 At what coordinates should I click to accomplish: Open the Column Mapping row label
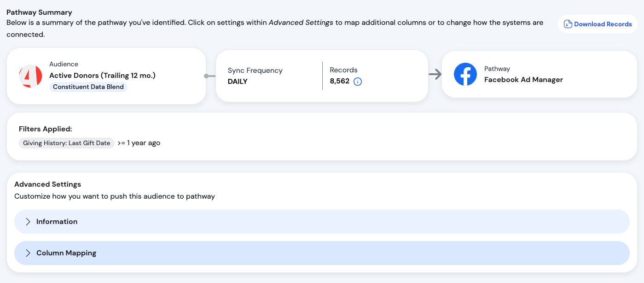pos(66,253)
